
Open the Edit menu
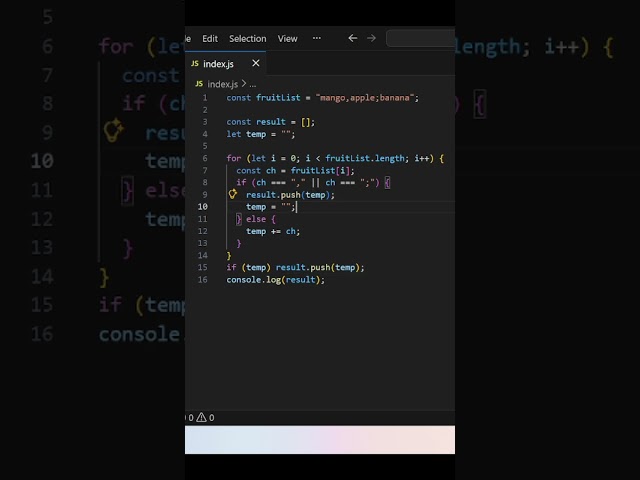(x=210, y=39)
